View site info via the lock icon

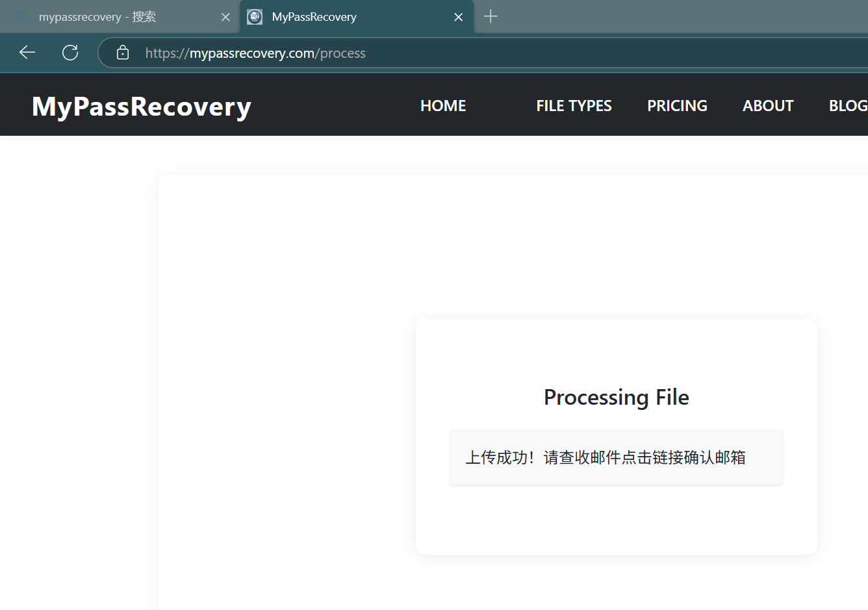click(123, 53)
